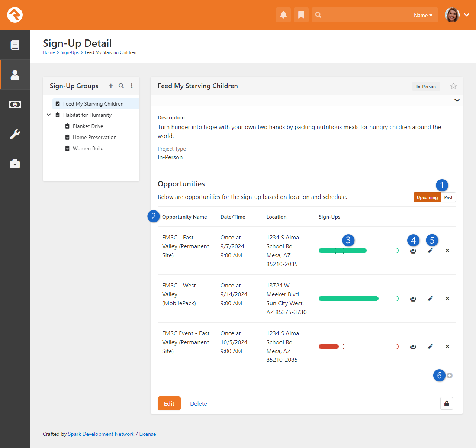Toggle the follow star icon
Screen dimensions: 476x448
tap(453, 86)
